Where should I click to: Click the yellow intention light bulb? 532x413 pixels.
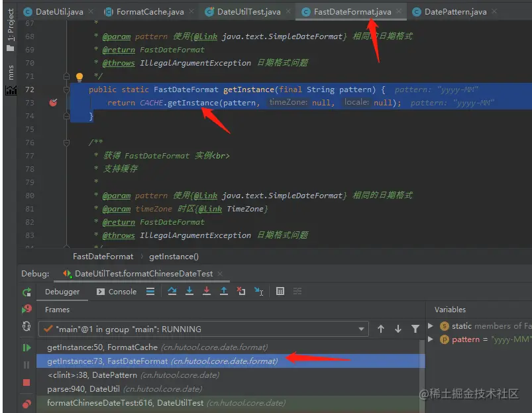(80, 77)
